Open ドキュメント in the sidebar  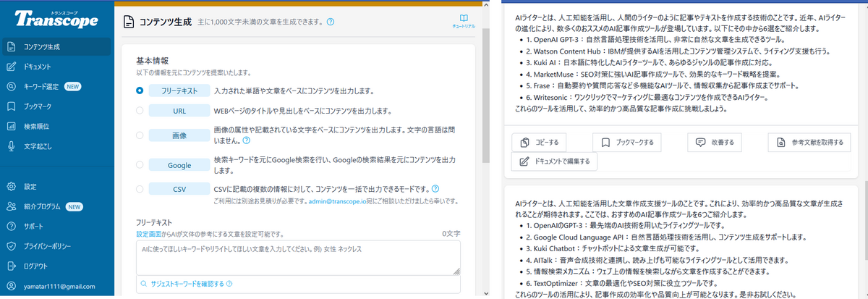coord(56,67)
